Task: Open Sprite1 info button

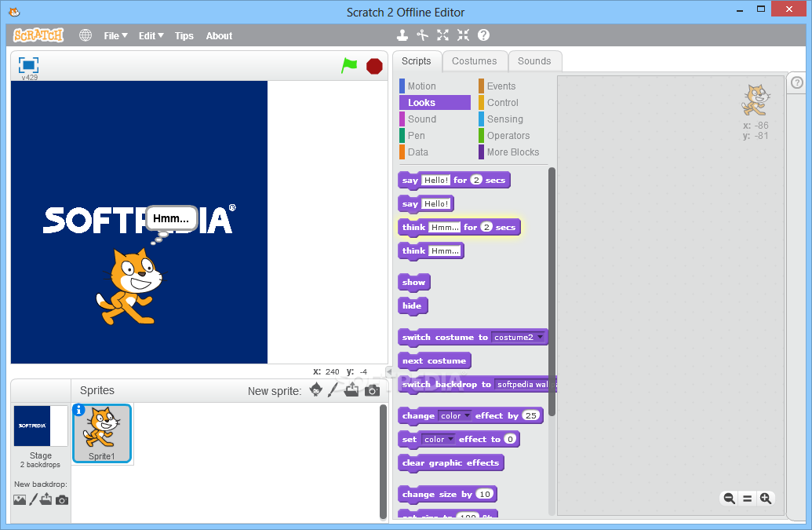Action: [78, 410]
